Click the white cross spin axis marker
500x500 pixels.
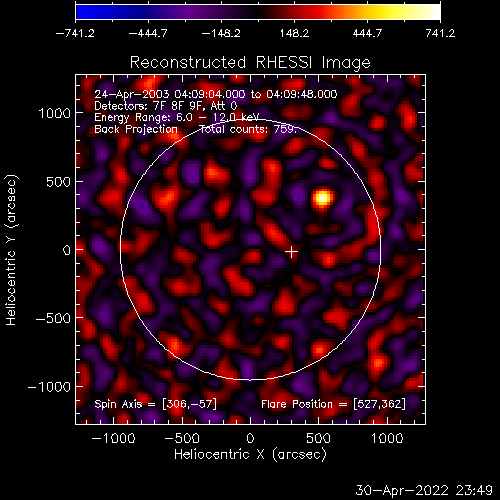(292, 252)
